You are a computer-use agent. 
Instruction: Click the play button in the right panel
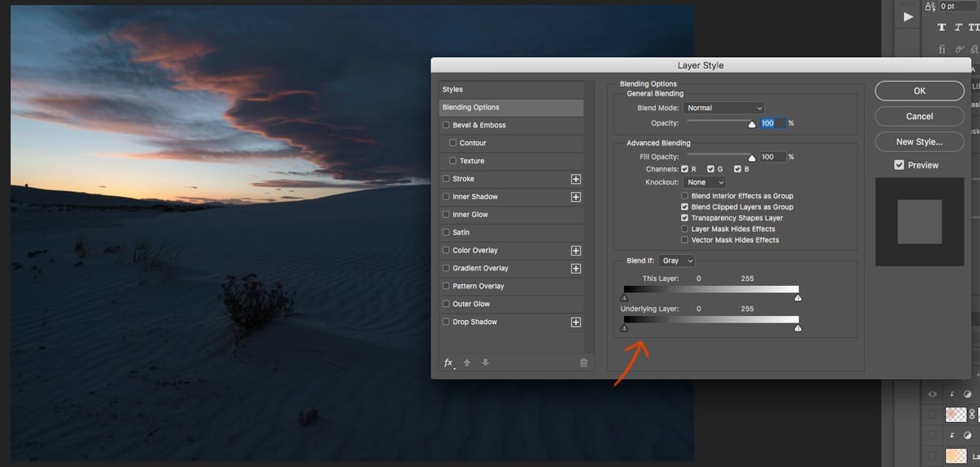[x=908, y=16]
